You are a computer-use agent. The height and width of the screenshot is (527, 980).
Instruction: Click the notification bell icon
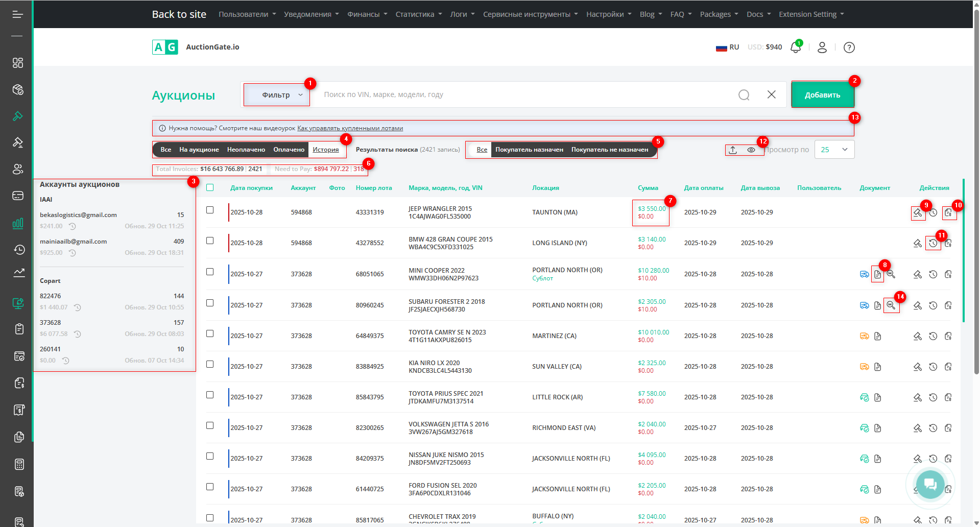click(x=795, y=47)
